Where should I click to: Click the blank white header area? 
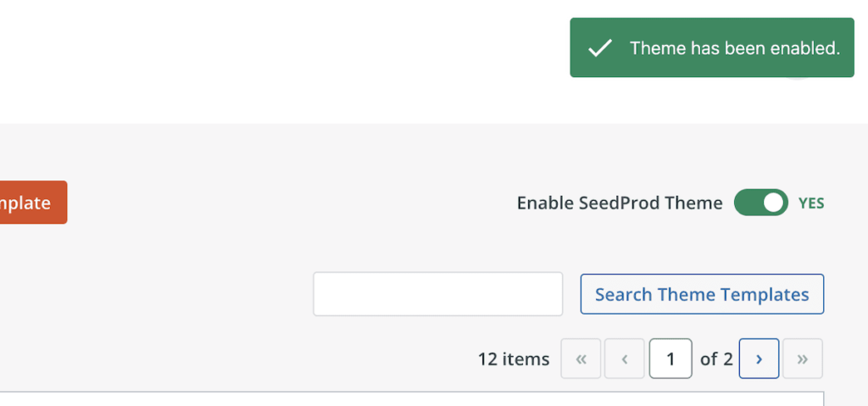(280, 59)
